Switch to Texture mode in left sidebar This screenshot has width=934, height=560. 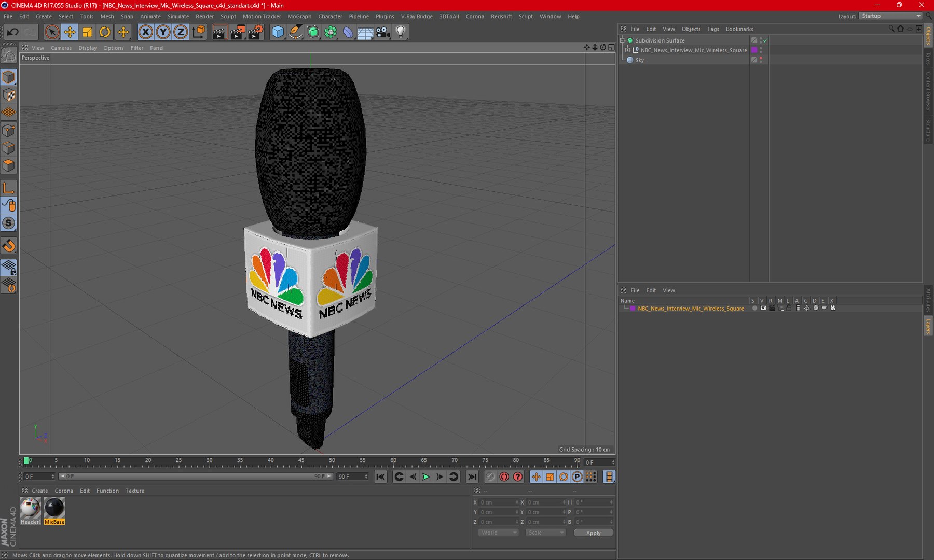click(x=9, y=95)
